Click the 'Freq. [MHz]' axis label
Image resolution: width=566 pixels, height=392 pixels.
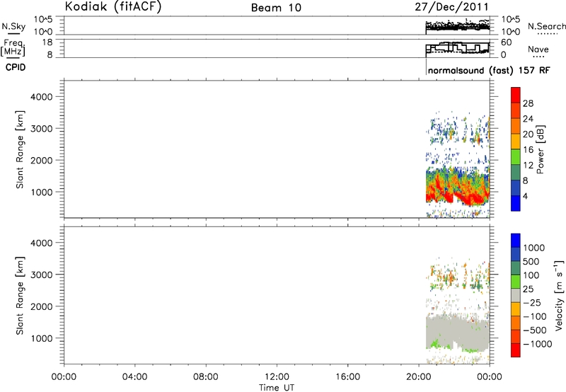coord(13,47)
